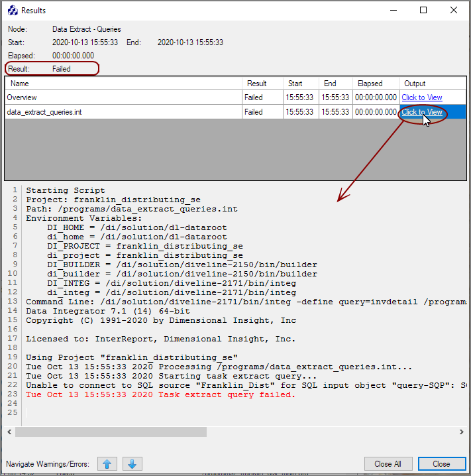
Task: Click the Elapsed value 00:00:00.000 in header
Action: click(x=73, y=56)
